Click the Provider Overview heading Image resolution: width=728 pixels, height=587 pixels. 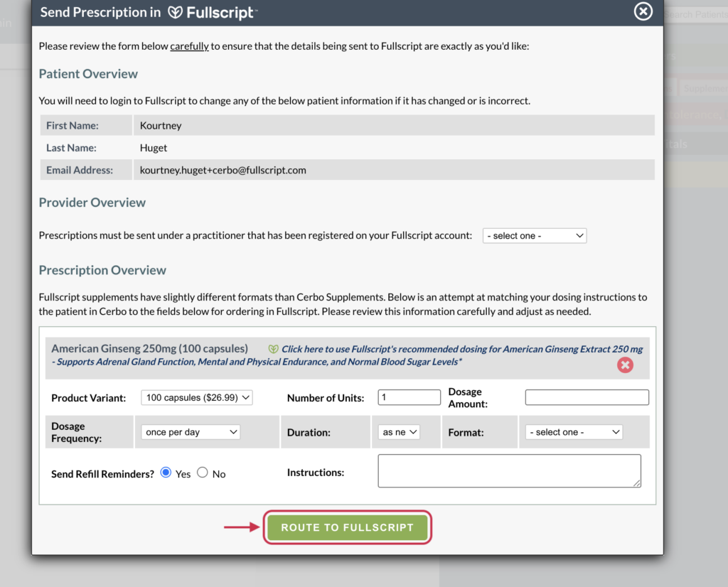tap(92, 203)
